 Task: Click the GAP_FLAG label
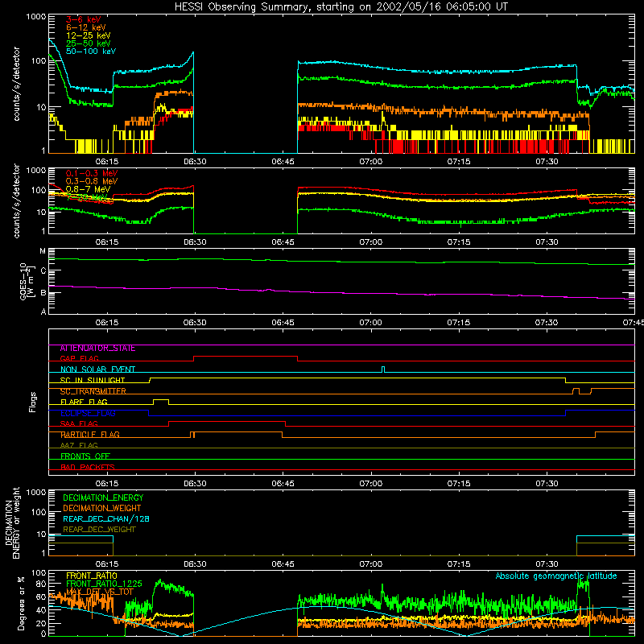79,358
